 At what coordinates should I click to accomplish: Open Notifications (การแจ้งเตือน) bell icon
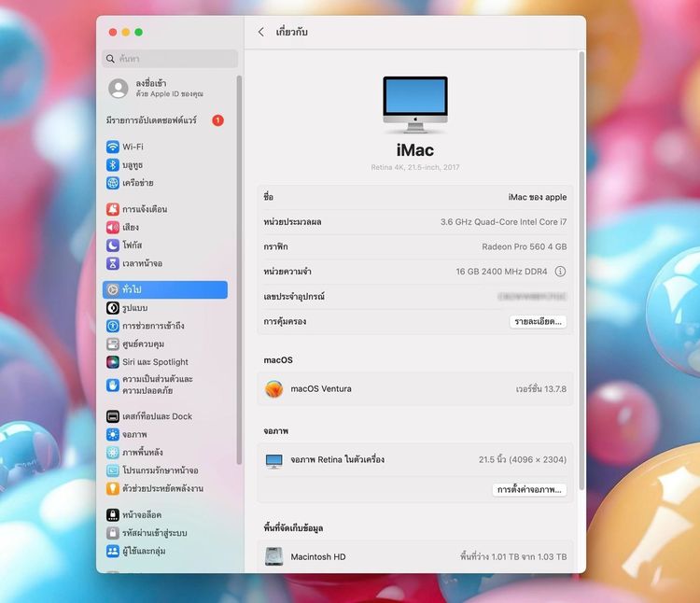tap(113, 209)
